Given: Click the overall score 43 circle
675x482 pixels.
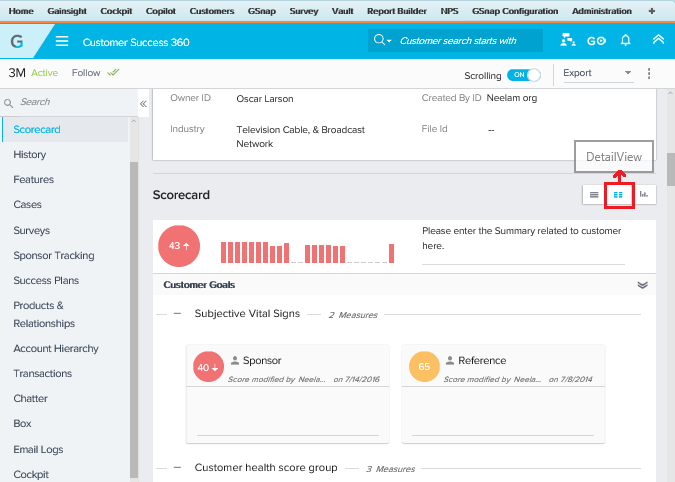Looking at the screenshot, I should pos(179,246).
